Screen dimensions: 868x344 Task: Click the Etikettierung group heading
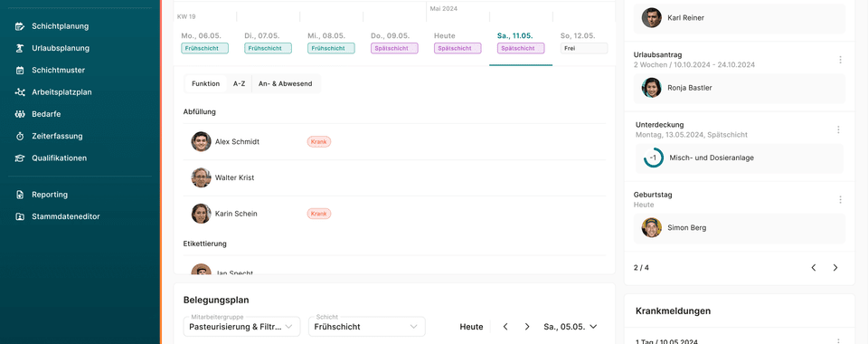[205, 244]
